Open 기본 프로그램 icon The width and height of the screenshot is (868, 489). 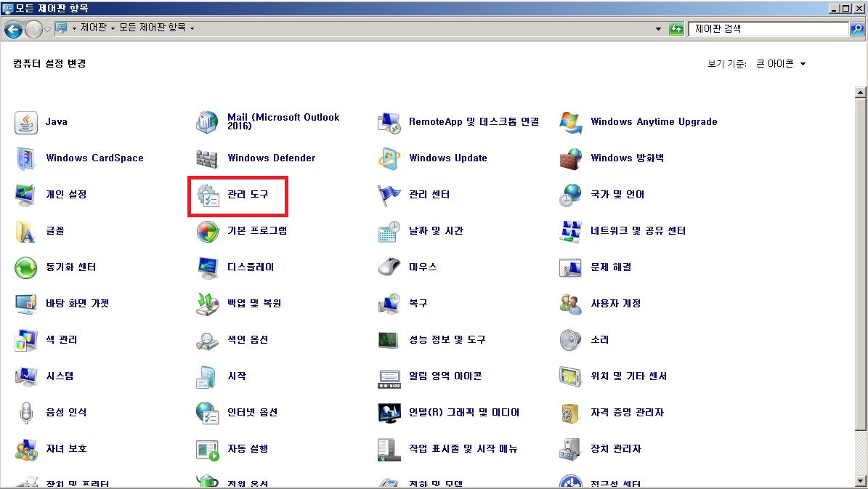207,231
